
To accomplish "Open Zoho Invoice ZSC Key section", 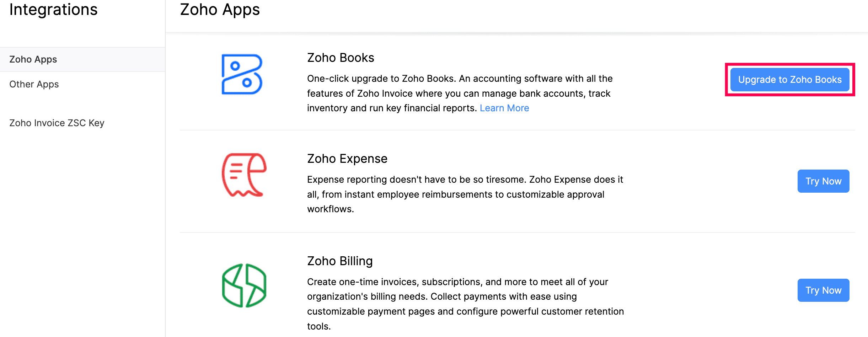I will pyautogui.click(x=57, y=123).
